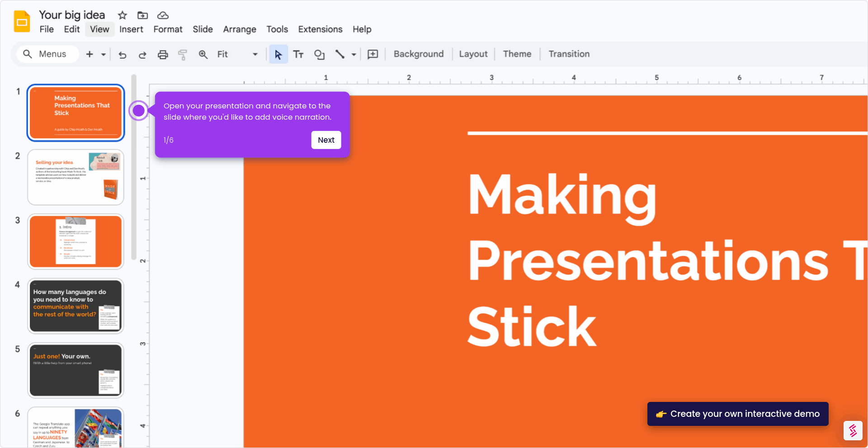868x448 pixels.
Task: Open the Fit zoom level dropdown
Action: pos(237,54)
